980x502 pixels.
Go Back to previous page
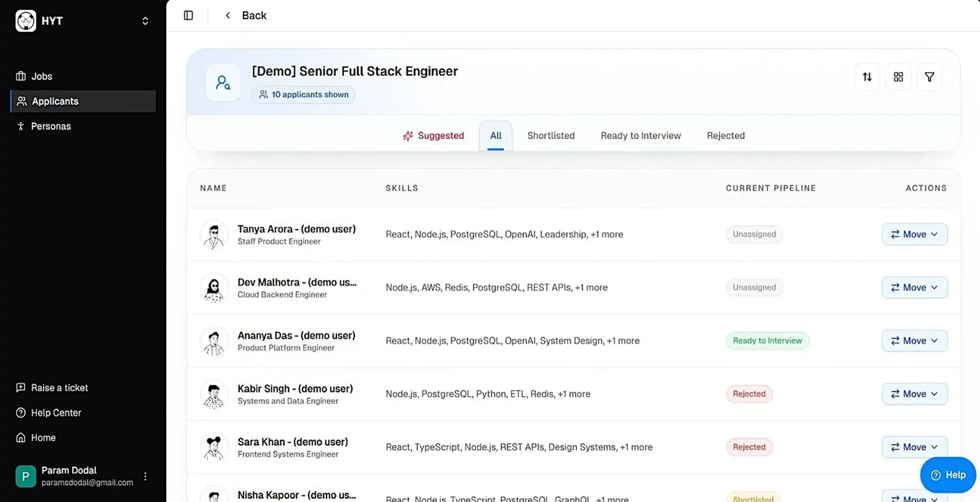246,15
